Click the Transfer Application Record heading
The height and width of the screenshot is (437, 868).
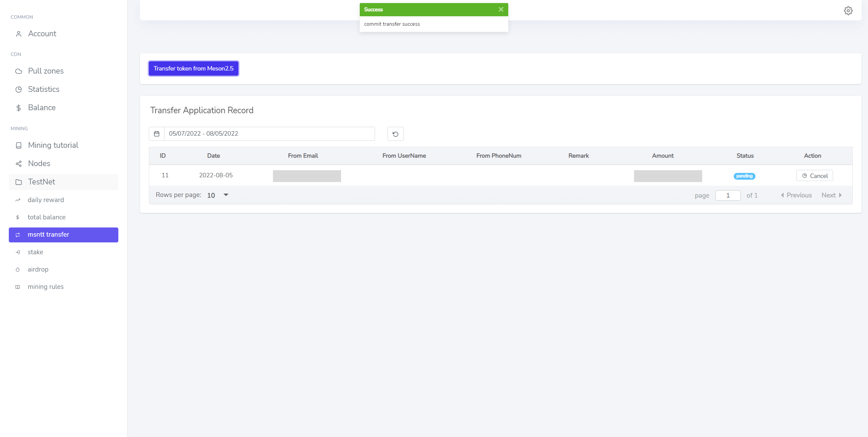(x=202, y=111)
